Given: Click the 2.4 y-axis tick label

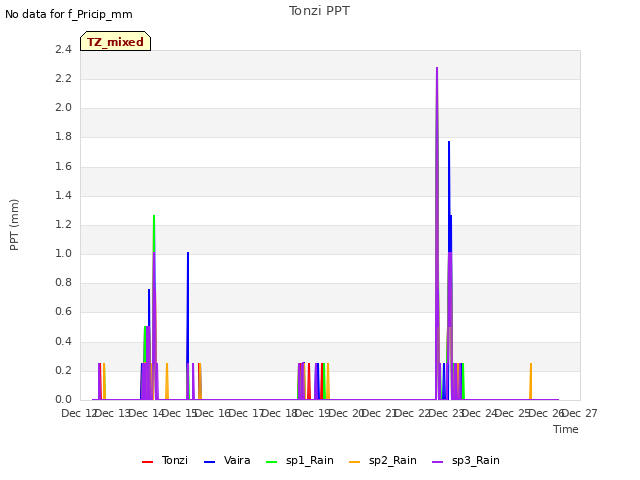Looking at the screenshot, I should 63,49.
